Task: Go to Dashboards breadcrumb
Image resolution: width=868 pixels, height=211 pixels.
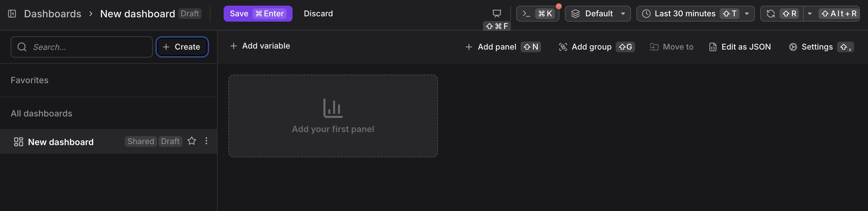Action: click(x=53, y=14)
